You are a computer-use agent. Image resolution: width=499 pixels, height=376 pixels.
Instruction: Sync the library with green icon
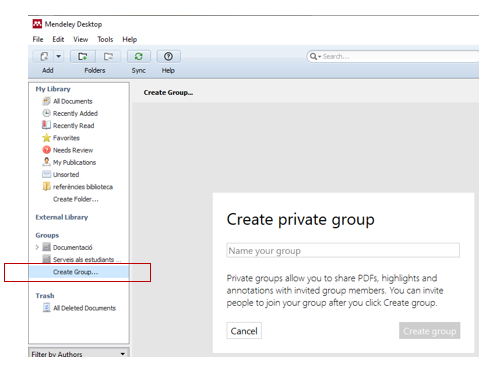click(x=139, y=56)
